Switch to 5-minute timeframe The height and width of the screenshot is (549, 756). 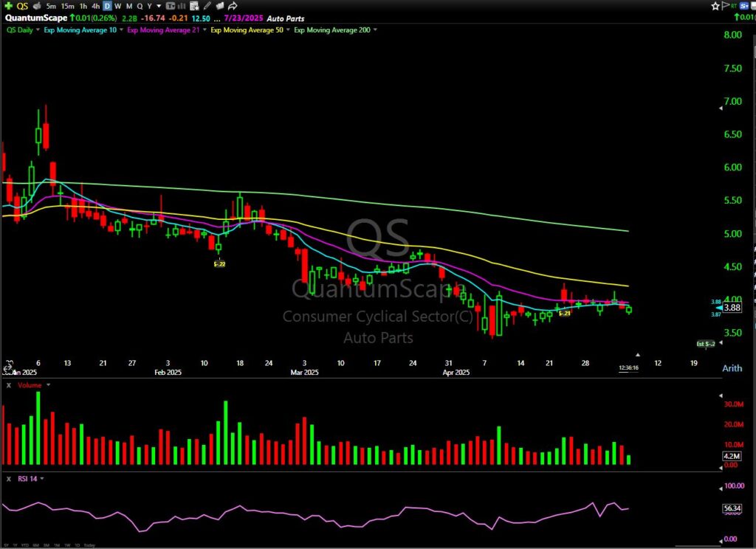(x=51, y=6)
